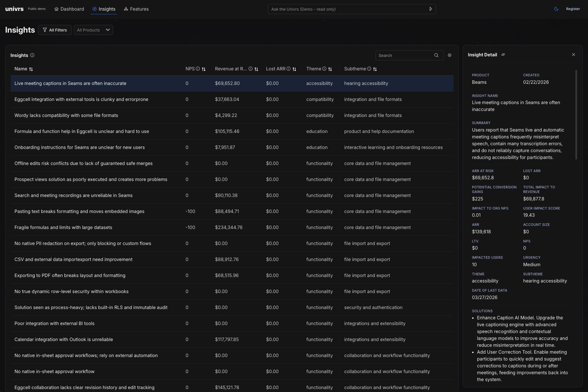The width and height of the screenshot is (588, 392).
Task: Select 'No true dynamic row-level security' row
Action: tap(232, 292)
